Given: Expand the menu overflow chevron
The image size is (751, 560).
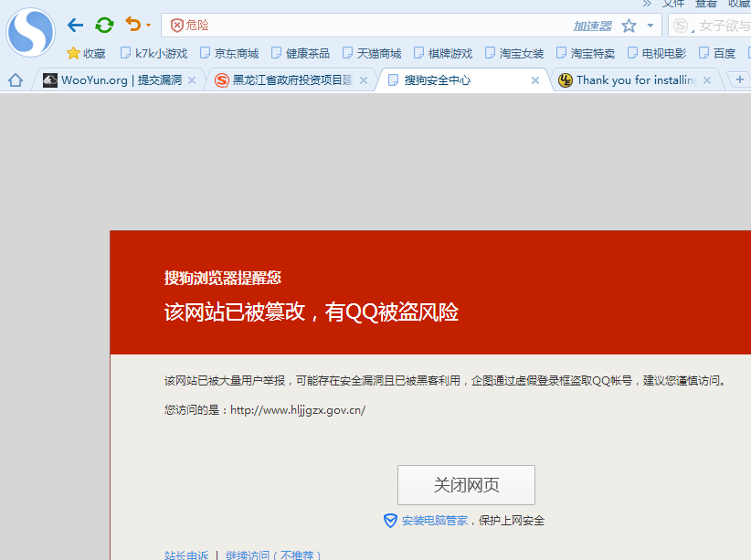Looking at the screenshot, I should click(x=647, y=4).
